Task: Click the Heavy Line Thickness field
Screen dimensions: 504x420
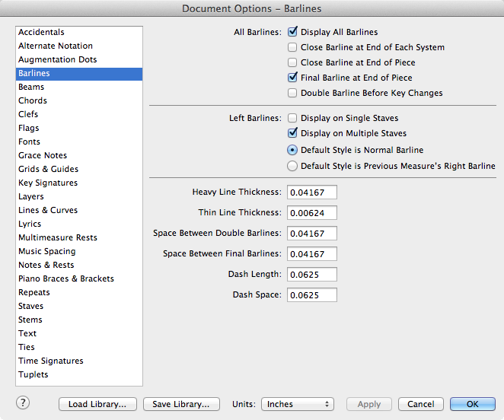Action: click(312, 192)
